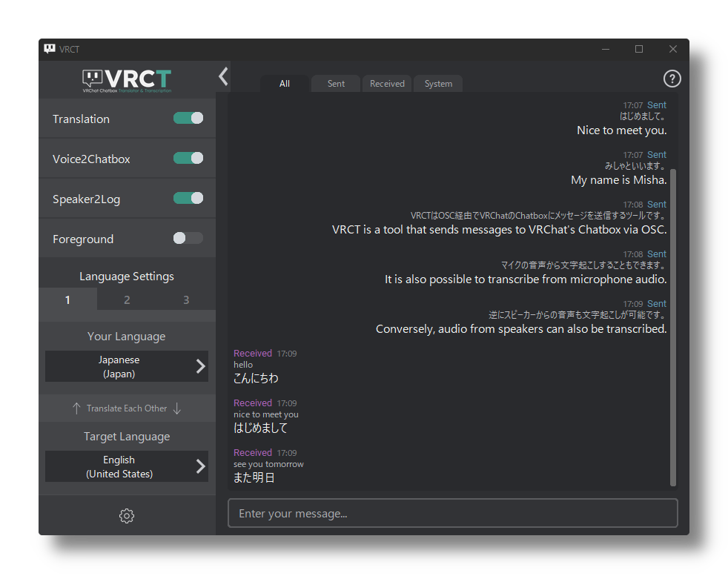Viewport: 728px width, 576px height.
Task: Click the 'Nice to meet you.' message
Action: pos(622,130)
